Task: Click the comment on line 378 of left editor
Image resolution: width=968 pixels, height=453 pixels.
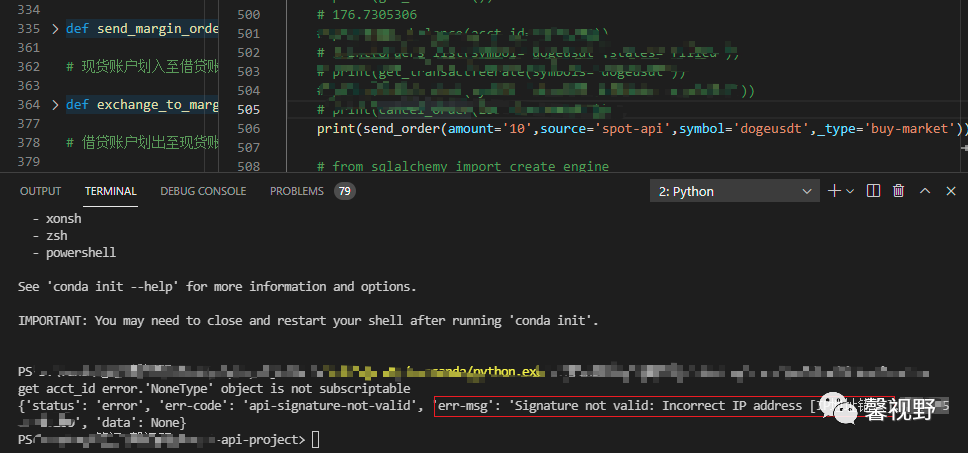Action: click(x=142, y=143)
